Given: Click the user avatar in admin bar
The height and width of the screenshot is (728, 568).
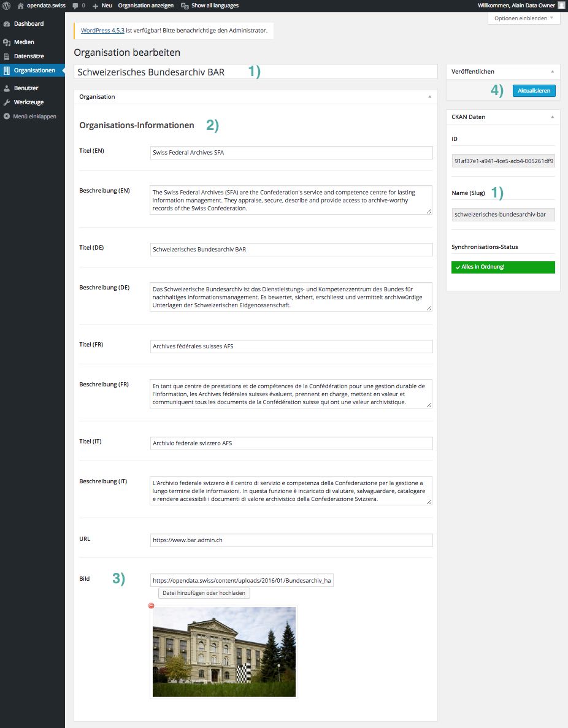Looking at the screenshot, I should [x=561, y=6].
